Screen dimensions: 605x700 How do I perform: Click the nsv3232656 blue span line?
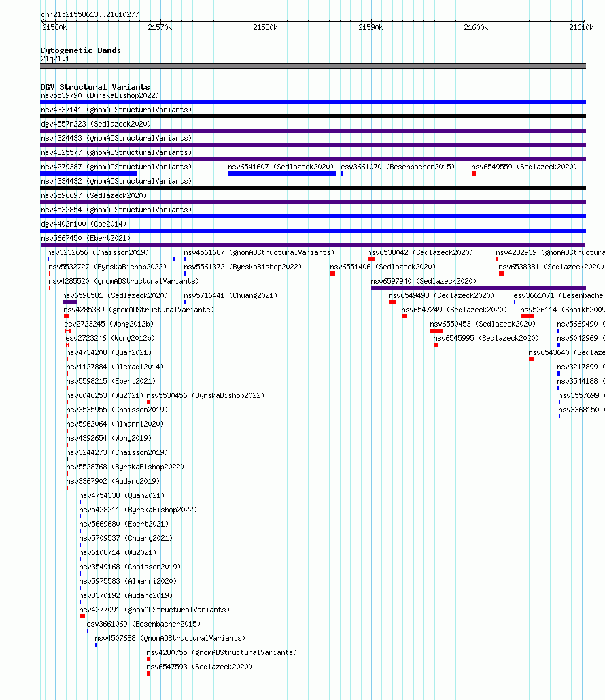[111, 259]
